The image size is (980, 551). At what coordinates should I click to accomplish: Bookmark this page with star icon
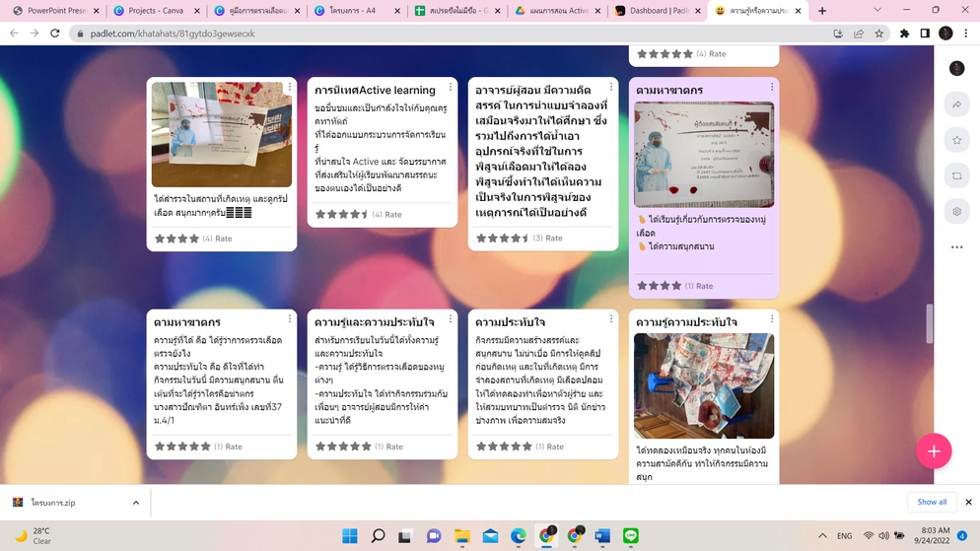click(x=879, y=34)
